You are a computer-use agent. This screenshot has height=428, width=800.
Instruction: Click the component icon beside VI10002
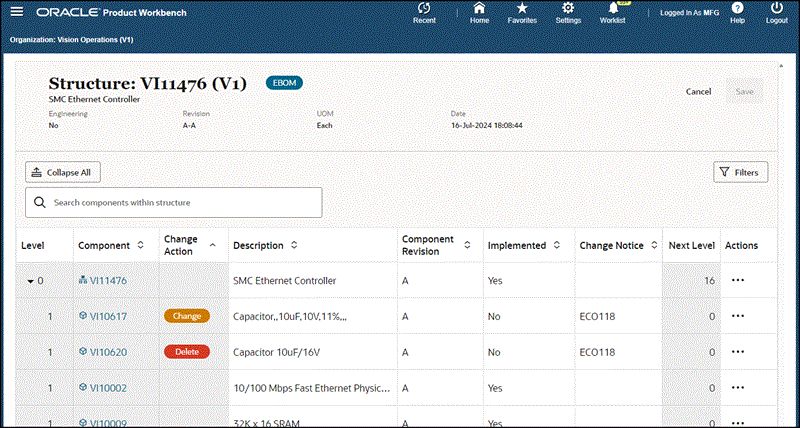point(83,388)
